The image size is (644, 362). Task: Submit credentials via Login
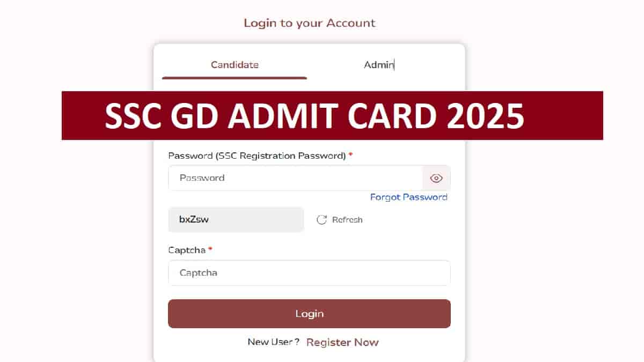309,314
